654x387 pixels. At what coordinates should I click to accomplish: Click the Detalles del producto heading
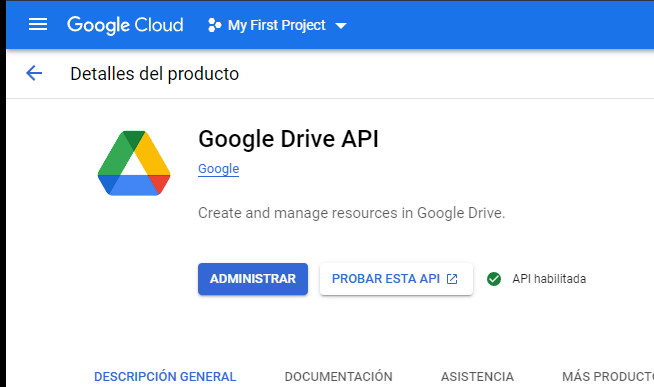154,74
